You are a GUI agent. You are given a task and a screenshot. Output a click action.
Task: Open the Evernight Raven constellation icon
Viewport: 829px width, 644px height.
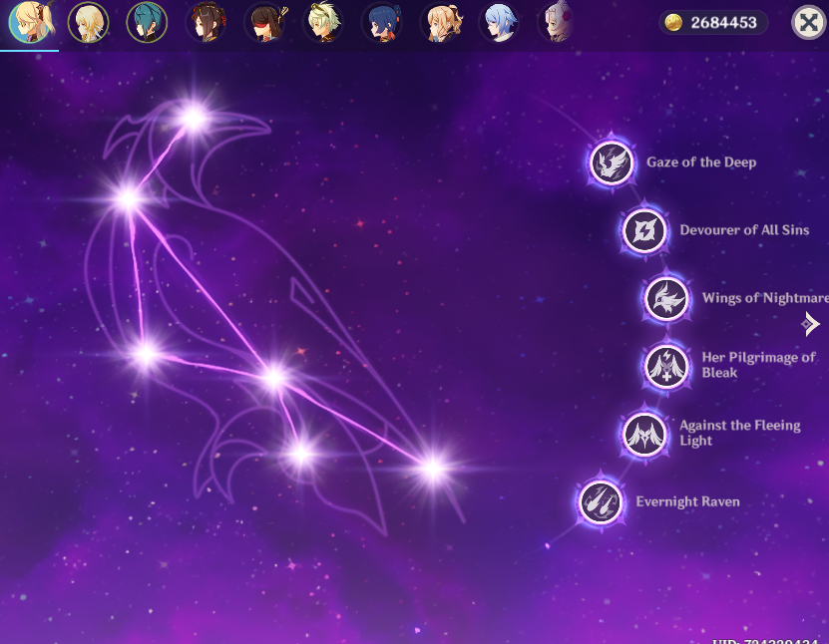click(601, 501)
